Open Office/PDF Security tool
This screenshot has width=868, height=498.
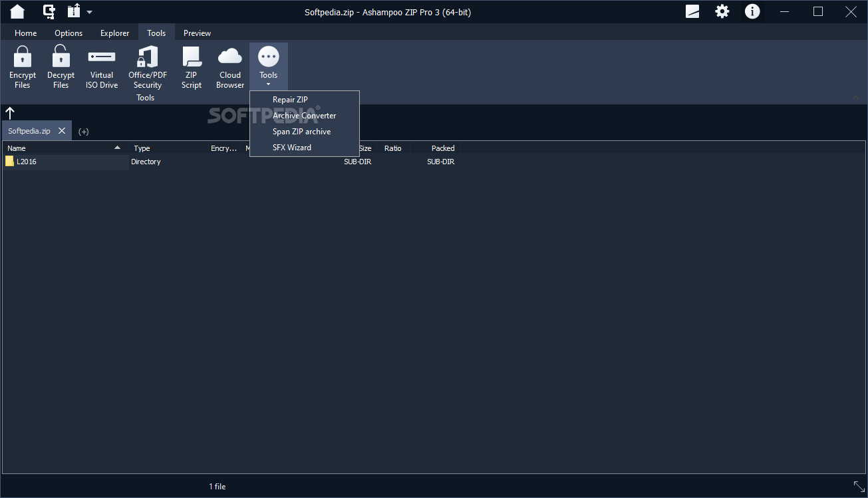click(148, 66)
